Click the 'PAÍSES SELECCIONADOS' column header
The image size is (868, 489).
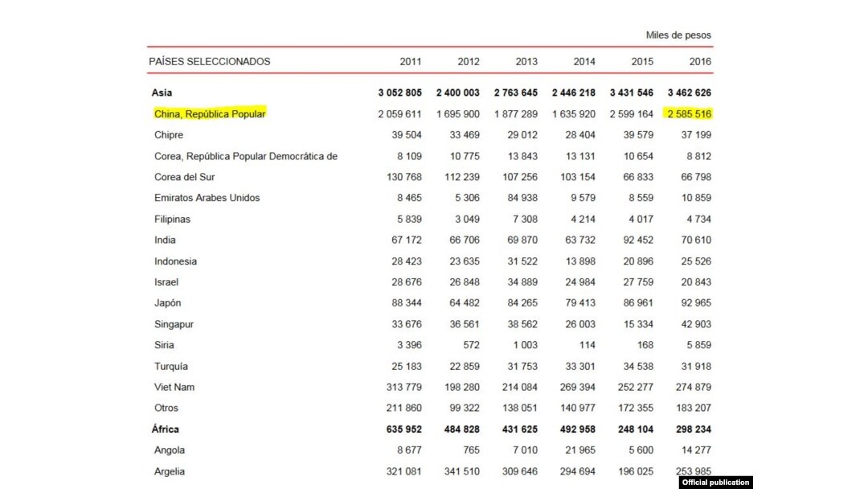coord(209,61)
